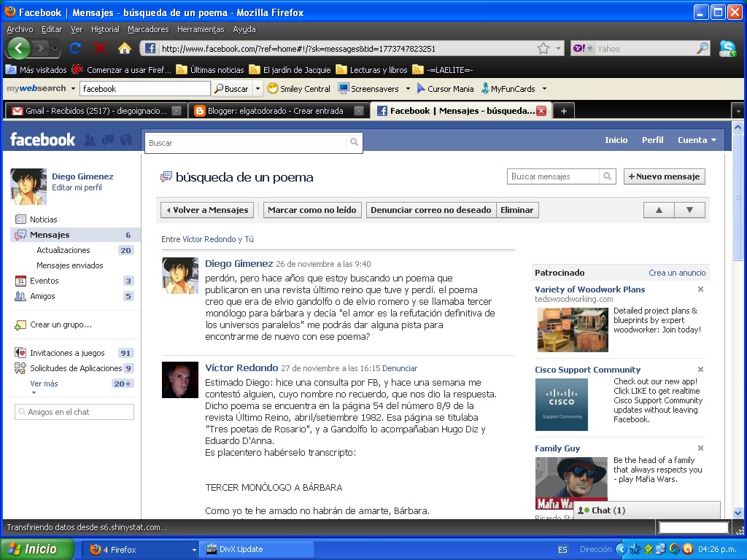
Task: Click Víctor Redondo's profile thumbnail
Action: (180, 380)
